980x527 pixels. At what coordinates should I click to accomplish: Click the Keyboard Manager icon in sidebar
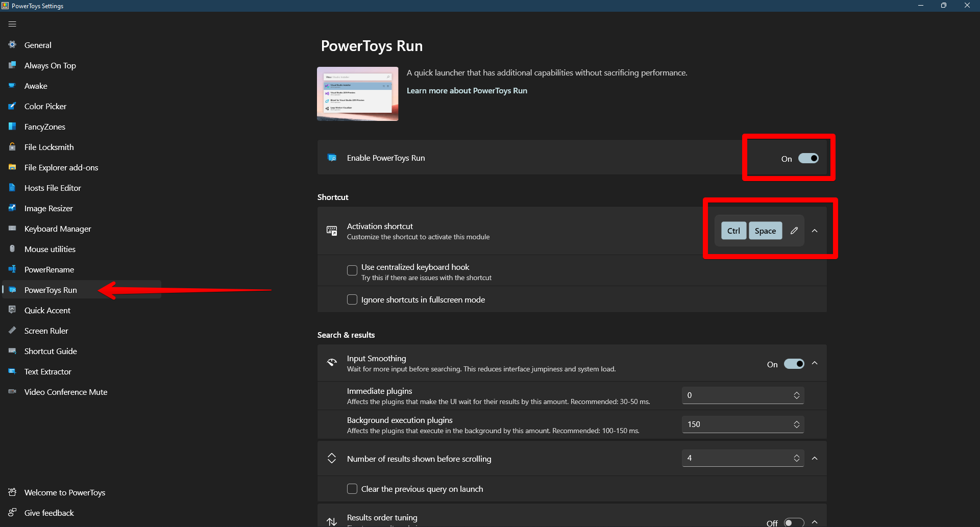12,229
